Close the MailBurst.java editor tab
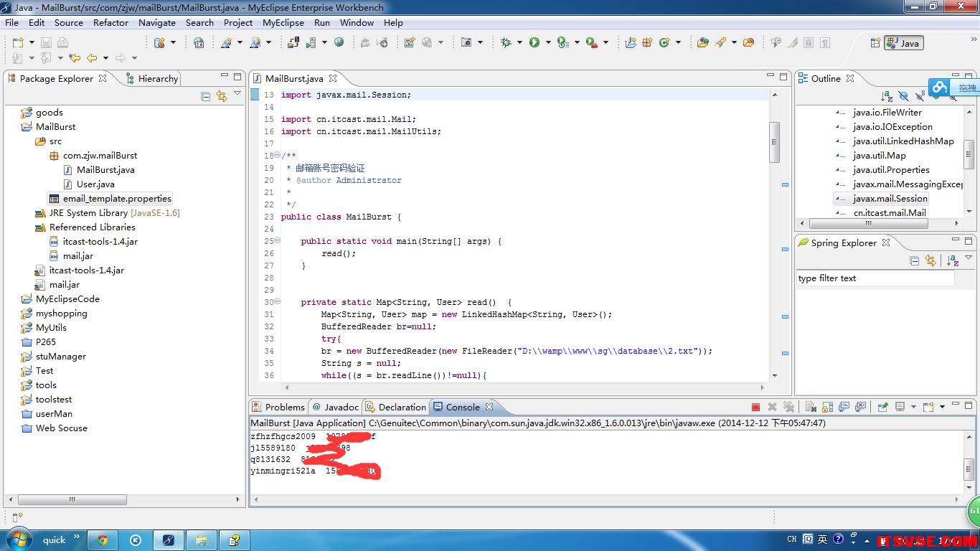Image resolution: width=980 pixels, height=551 pixels. 333,78
